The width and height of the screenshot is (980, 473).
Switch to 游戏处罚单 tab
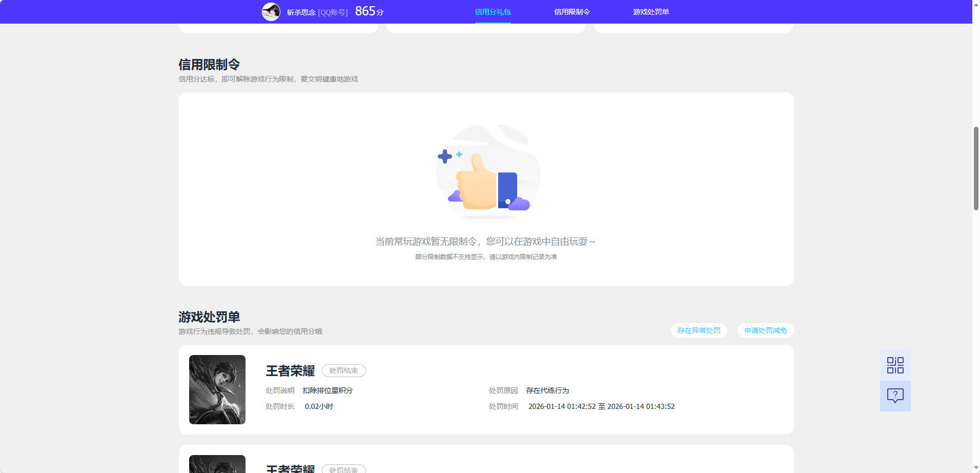(651, 12)
